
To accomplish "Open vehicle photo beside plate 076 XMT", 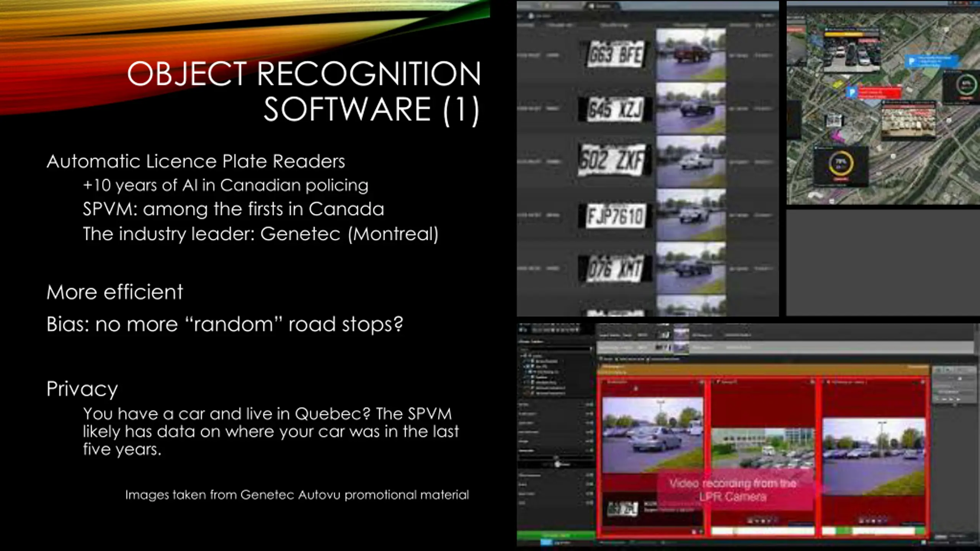I will coord(691,269).
